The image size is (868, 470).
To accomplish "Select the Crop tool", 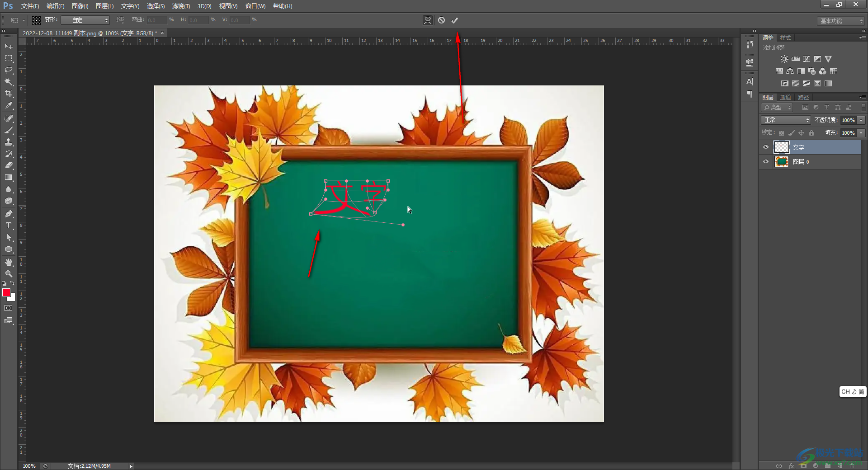I will pyautogui.click(x=9, y=94).
